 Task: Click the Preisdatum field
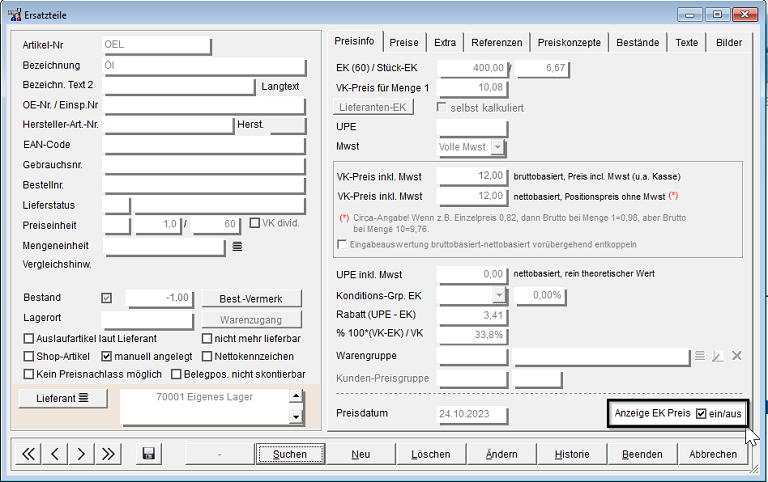click(473, 414)
